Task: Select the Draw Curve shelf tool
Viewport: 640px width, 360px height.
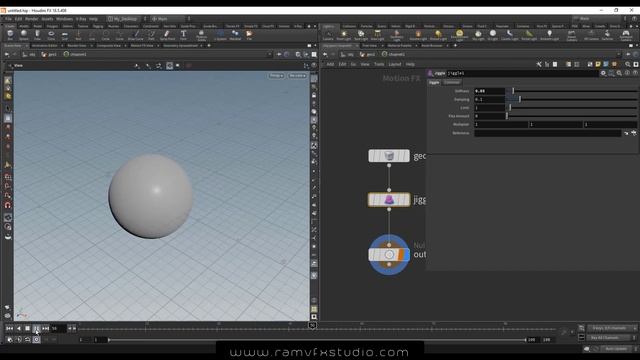Action: (136, 35)
